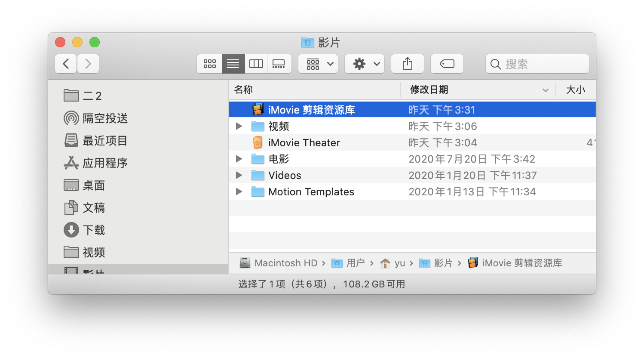Open the gear action menu
Viewport: 644px width, 358px height.
click(x=365, y=64)
